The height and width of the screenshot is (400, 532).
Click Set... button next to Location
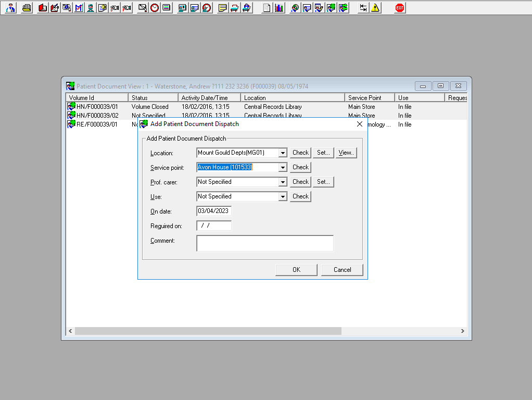point(323,153)
